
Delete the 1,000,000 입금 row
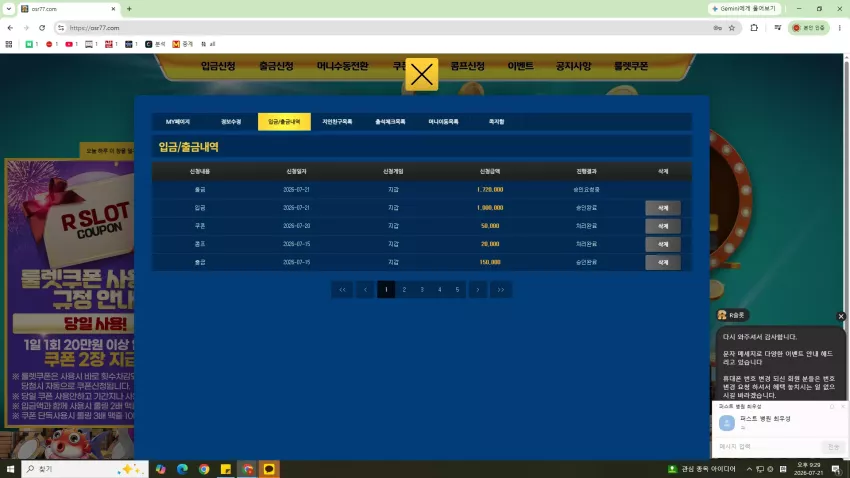point(662,208)
